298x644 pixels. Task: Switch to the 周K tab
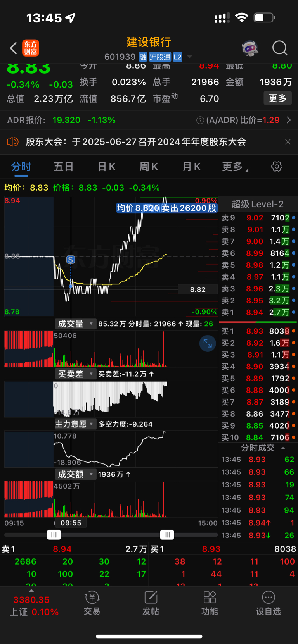coord(149,167)
